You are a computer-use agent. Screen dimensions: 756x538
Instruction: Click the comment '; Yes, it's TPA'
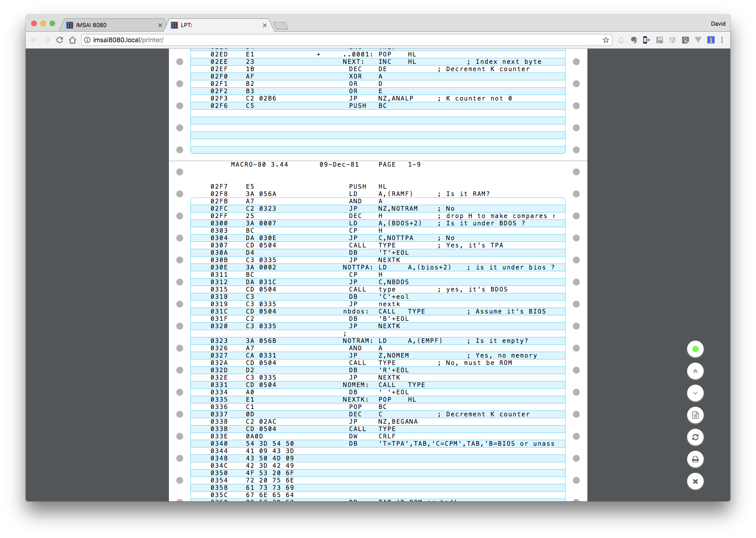tap(470, 245)
